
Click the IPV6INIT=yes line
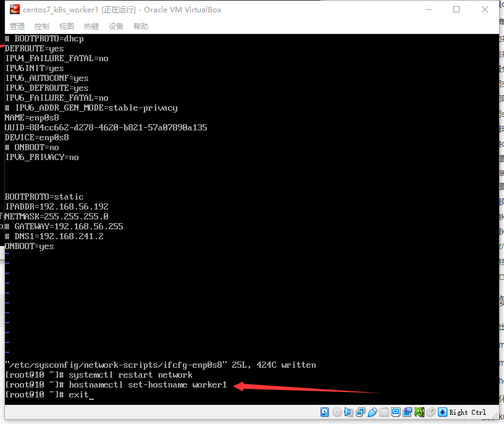pos(35,68)
